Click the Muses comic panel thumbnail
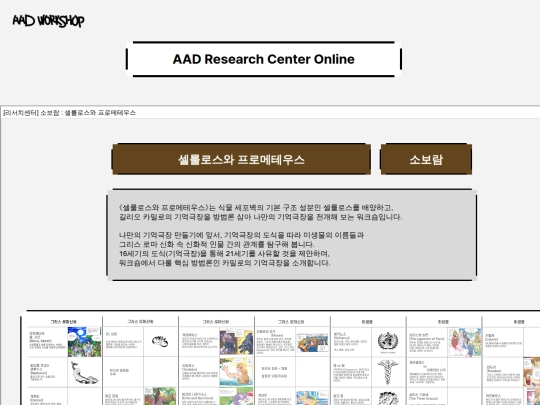Viewport: 540px width, 405px height. tap(312, 342)
